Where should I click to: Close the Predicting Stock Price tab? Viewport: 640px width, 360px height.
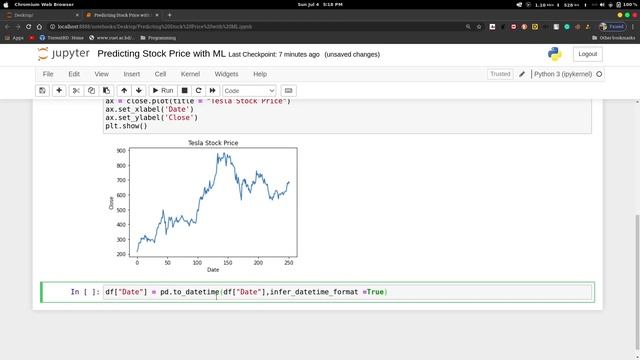tap(157, 15)
